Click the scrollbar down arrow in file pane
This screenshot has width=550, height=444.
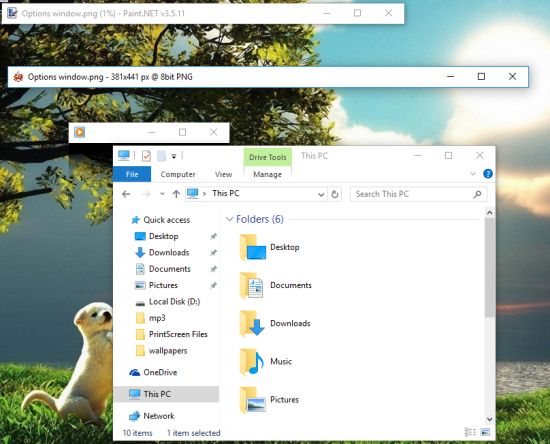(x=490, y=419)
